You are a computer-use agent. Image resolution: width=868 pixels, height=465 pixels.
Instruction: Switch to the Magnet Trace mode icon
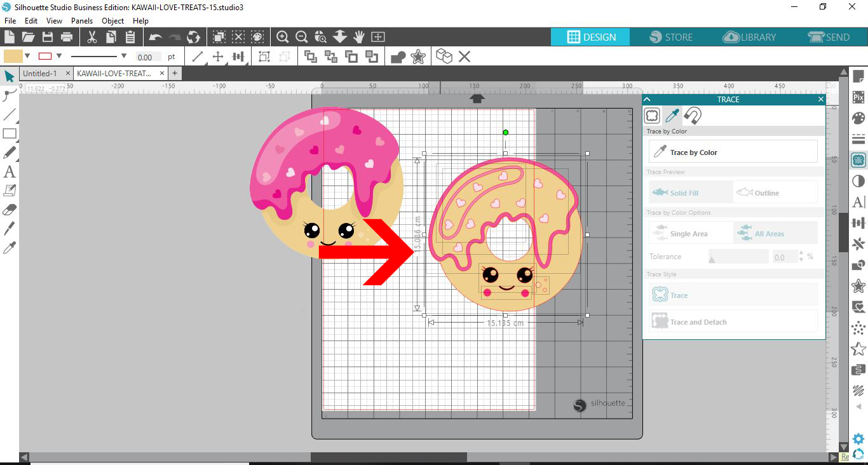[693, 116]
